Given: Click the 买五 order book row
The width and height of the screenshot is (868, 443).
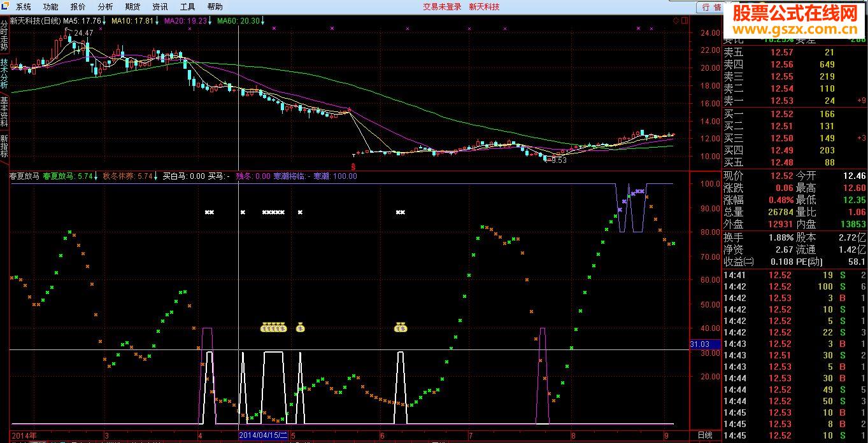Looking at the screenshot, I should pyautogui.click(x=794, y=162).
